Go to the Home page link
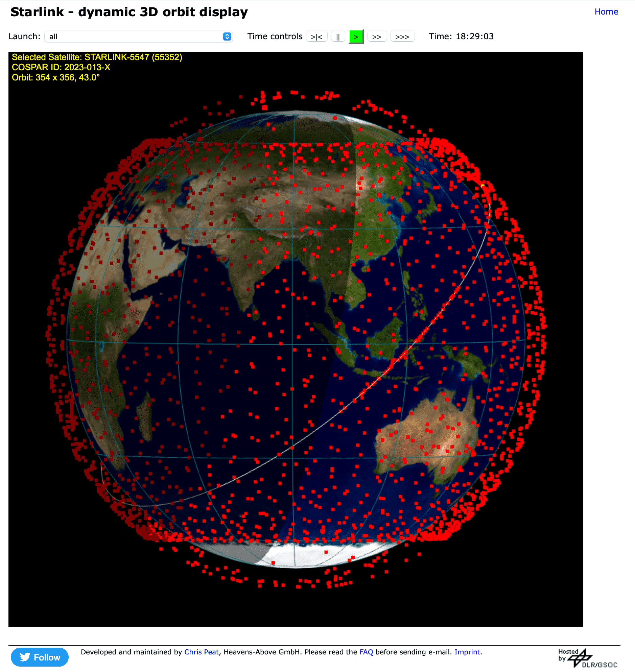Image resolution: width=635 pixels, height=672 pixels. click(606, 12)
